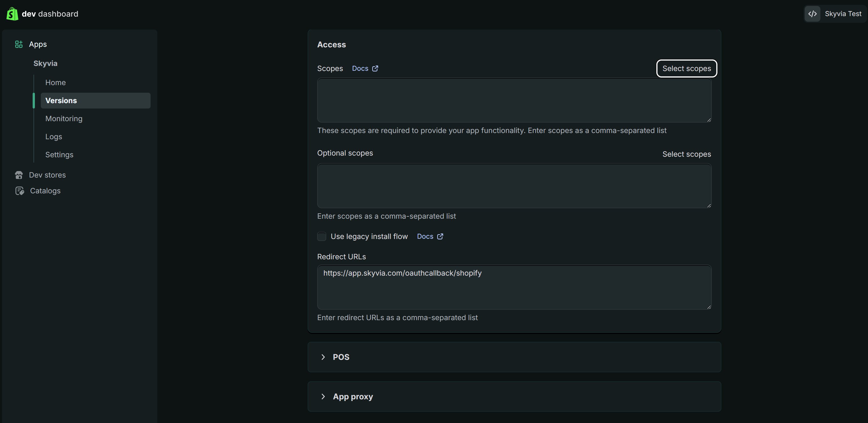
Task: Open the Logs section
Action: 53,136
